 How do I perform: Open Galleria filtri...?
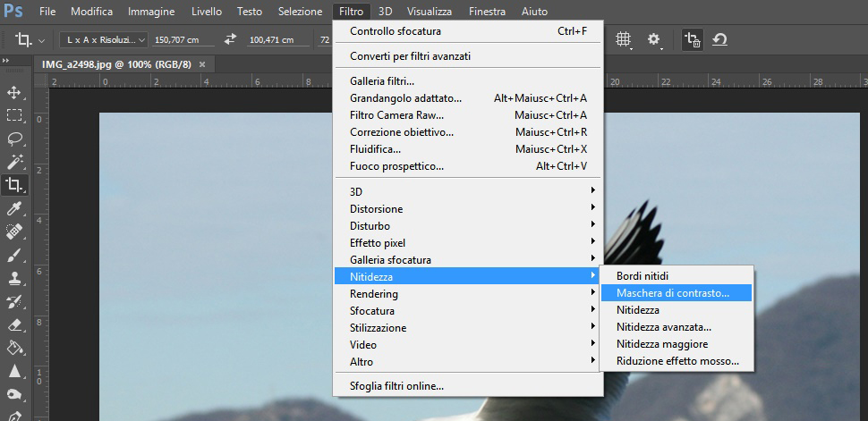click(468, 81)
